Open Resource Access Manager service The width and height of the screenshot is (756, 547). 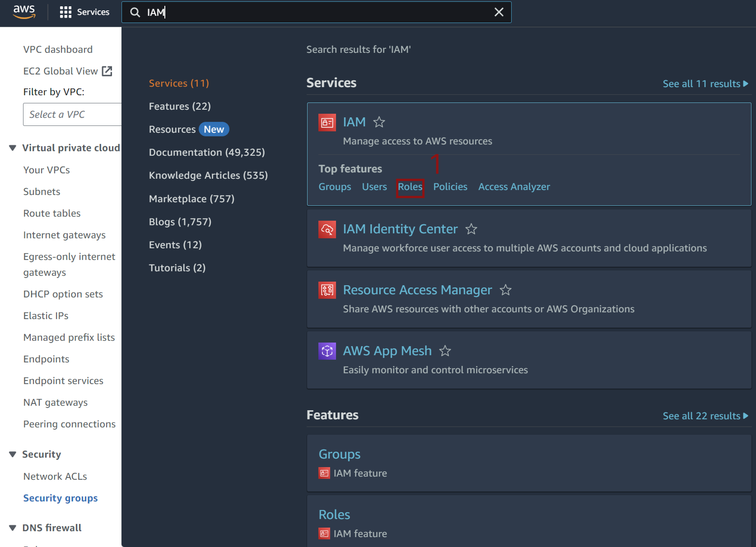point(417,290)
